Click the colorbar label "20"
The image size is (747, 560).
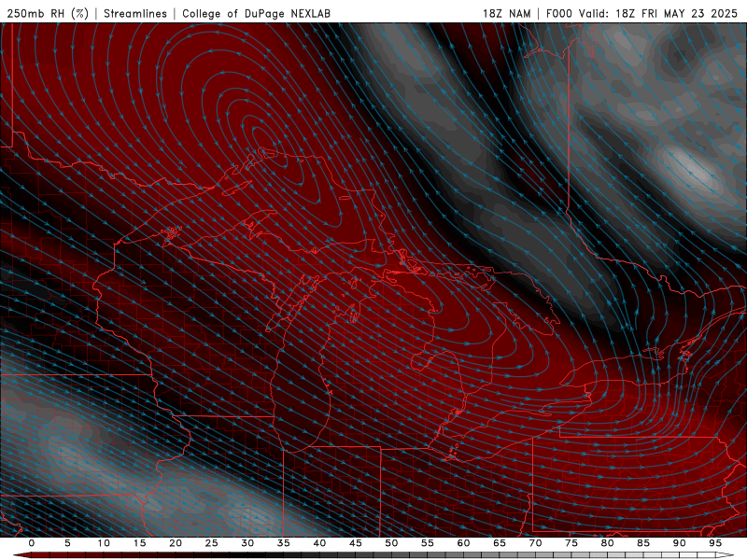point(176,543)
